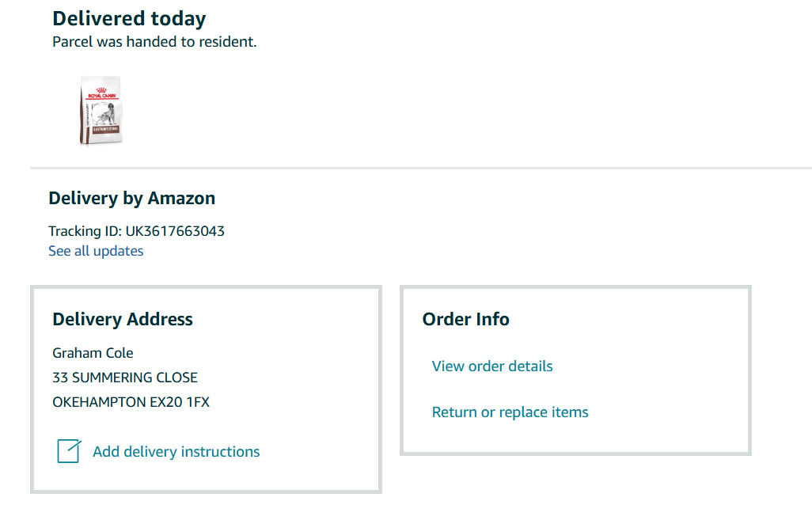Open the Add delivery instructions link
The height and width of the screenshot is (520, 812).
176,452
